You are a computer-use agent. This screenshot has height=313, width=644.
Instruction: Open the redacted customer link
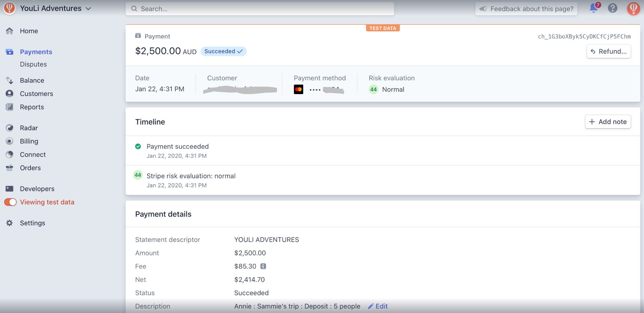(x=240, y=90)
